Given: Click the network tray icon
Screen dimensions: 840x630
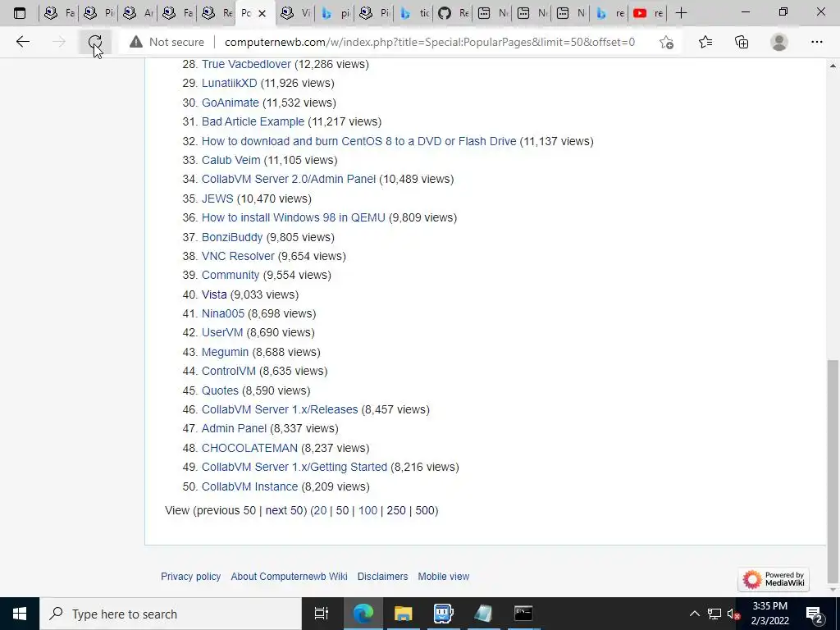Looking at the screenshot, I should pos(714,614).
